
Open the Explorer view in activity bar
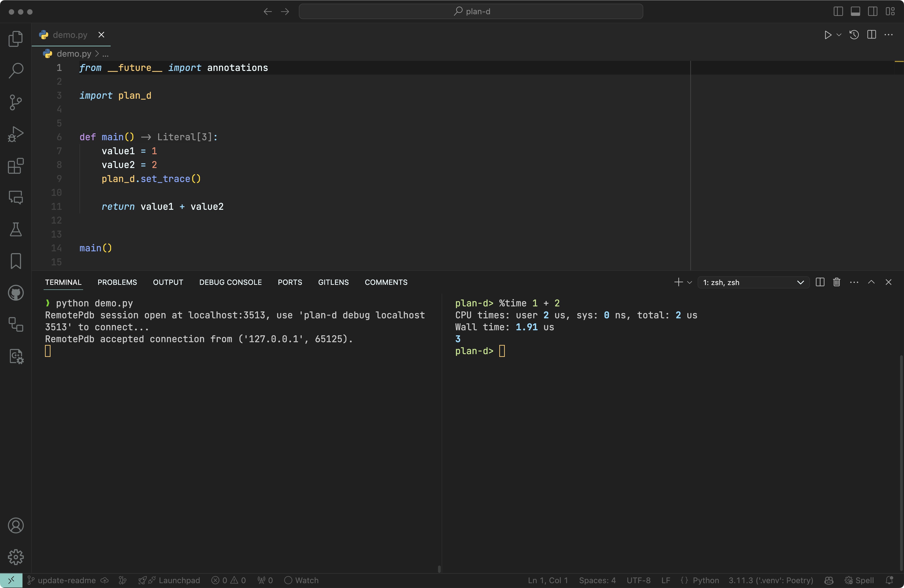[x=16, y=38]
